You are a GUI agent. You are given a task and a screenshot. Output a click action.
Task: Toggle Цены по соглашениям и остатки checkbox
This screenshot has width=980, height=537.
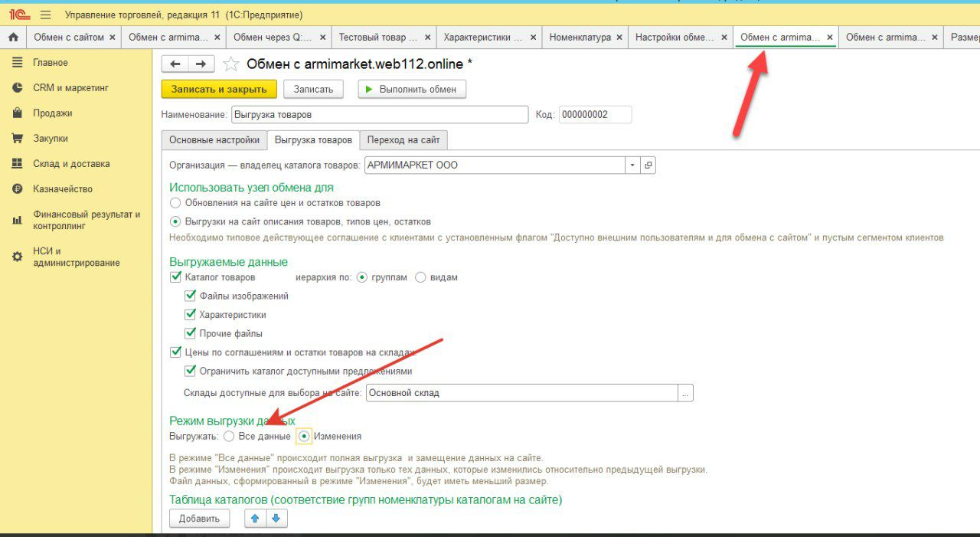[x=175, y=352]
